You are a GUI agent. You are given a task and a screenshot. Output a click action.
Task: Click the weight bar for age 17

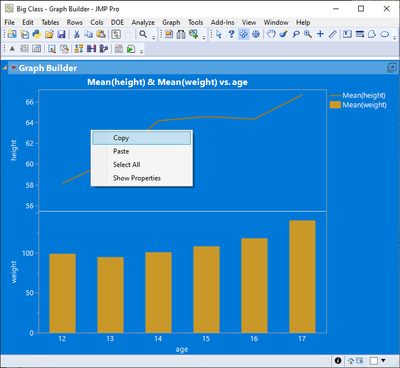[302, 276]
